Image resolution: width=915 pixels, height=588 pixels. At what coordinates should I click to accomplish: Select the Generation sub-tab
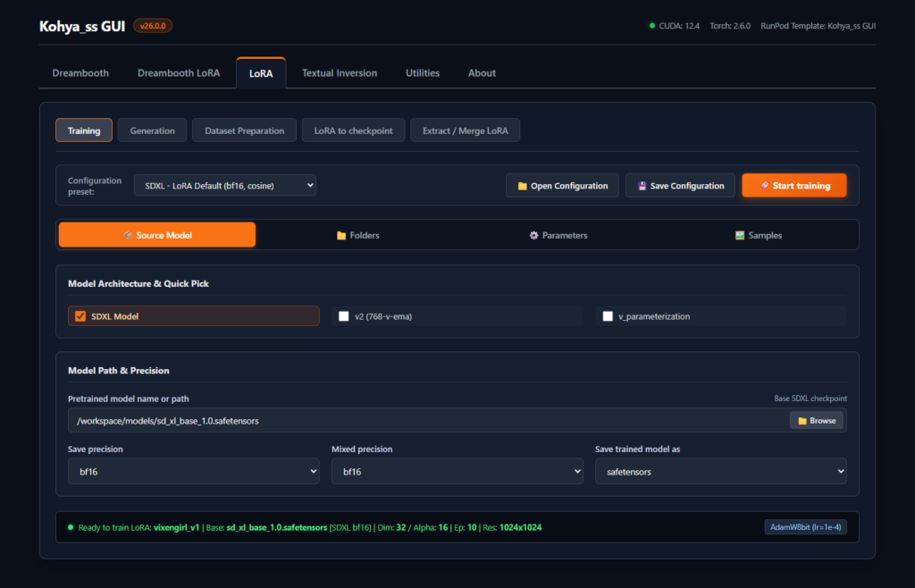tap(152, 130)
